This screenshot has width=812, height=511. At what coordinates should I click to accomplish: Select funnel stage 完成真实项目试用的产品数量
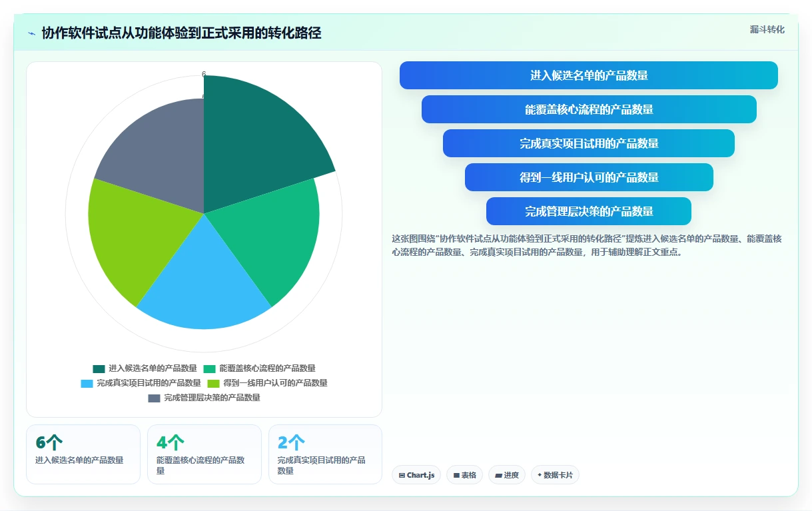[589, 143]
